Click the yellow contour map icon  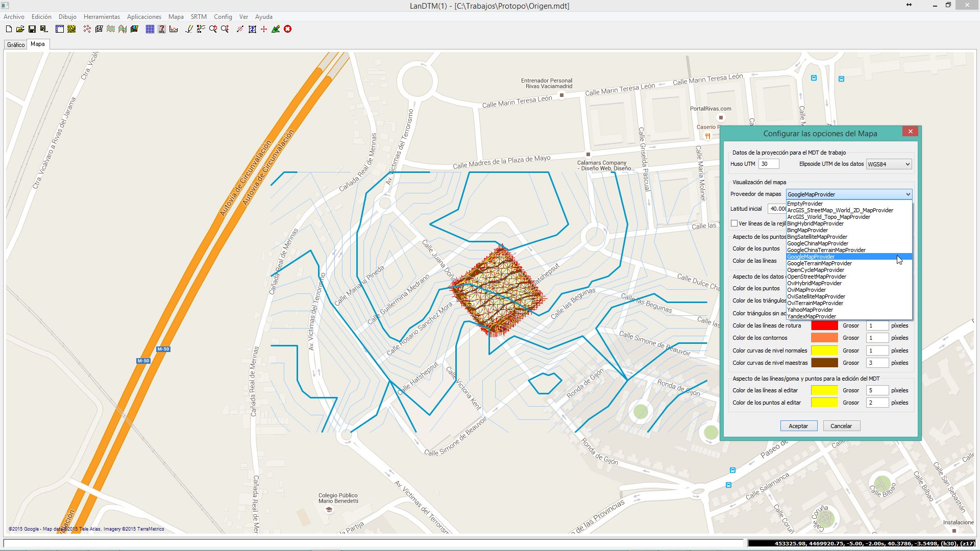[x=71, y=29]
